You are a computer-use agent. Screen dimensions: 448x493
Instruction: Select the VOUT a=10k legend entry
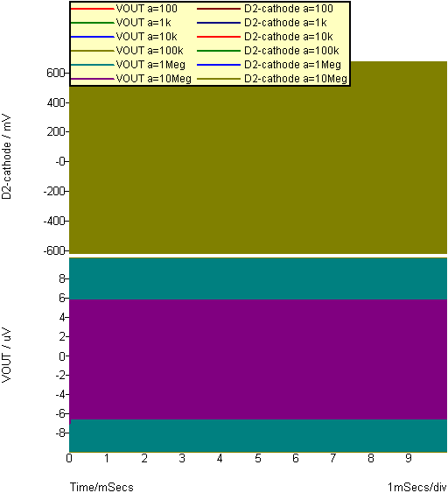(x=124, y=37)
